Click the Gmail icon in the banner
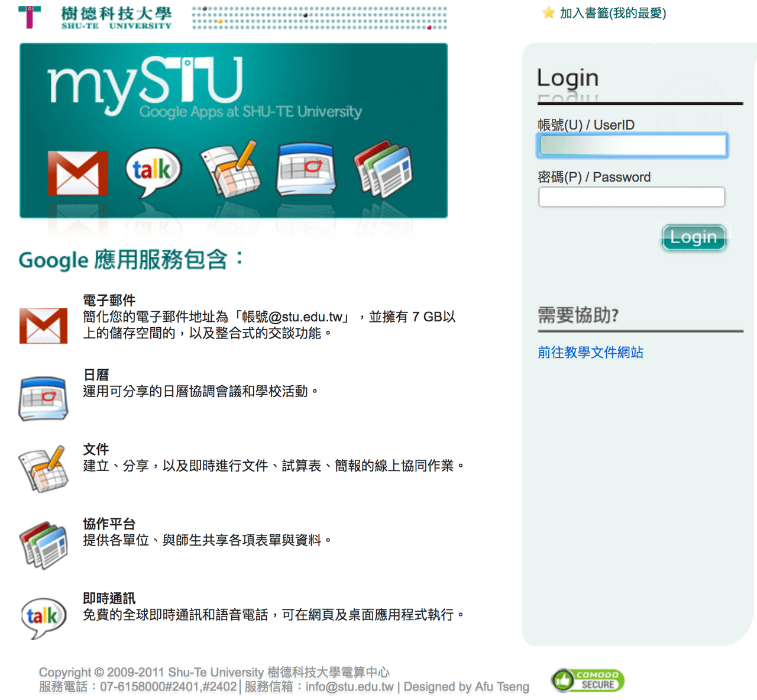This screenshot has height=700, width=757. [77, 173]
